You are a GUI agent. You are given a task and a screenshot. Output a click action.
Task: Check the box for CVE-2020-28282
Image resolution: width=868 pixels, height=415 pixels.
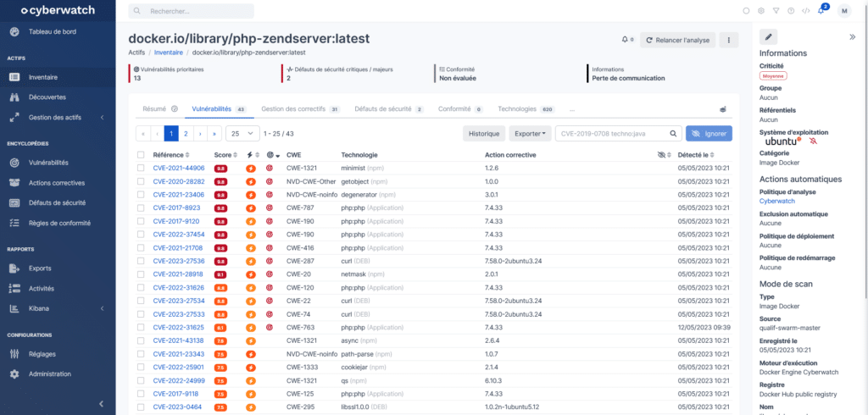tap(141, 181)
